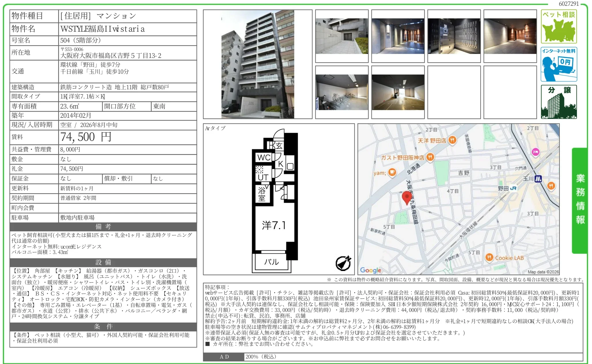
Task: Click the 特記事項 special notes heading
Action: tap(217, 287)
